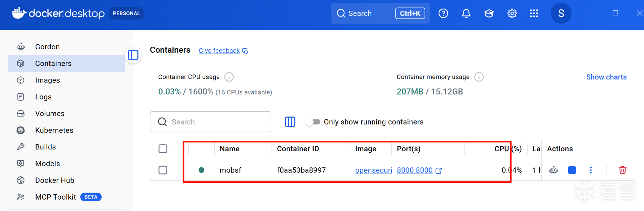The image size is (644, 211).
Task: Toggle Only show running containers switch
Action: [x=313, y=122]
